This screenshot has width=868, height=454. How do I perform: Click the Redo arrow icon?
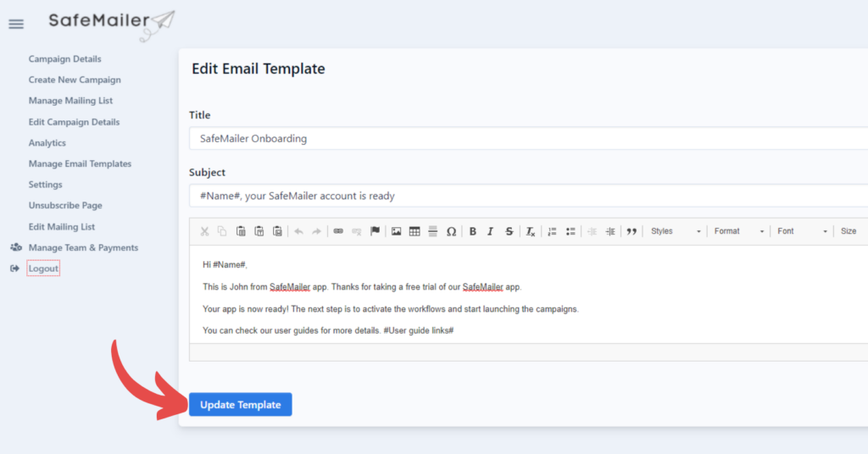coord(317,231)
